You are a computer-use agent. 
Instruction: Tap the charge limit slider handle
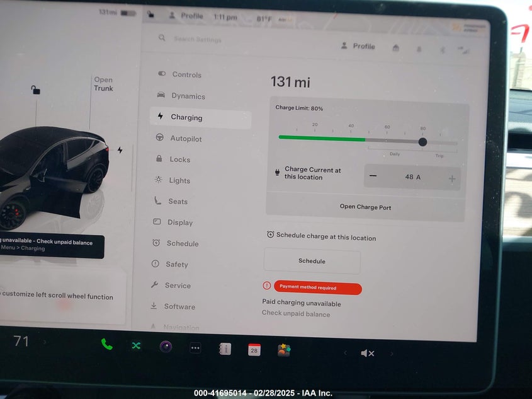(x=422, y=141)
